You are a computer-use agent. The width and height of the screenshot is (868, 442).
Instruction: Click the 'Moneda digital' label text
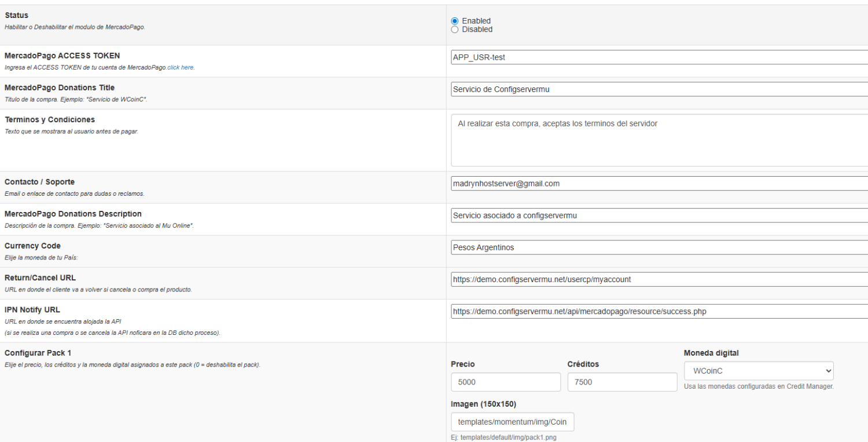711,353
